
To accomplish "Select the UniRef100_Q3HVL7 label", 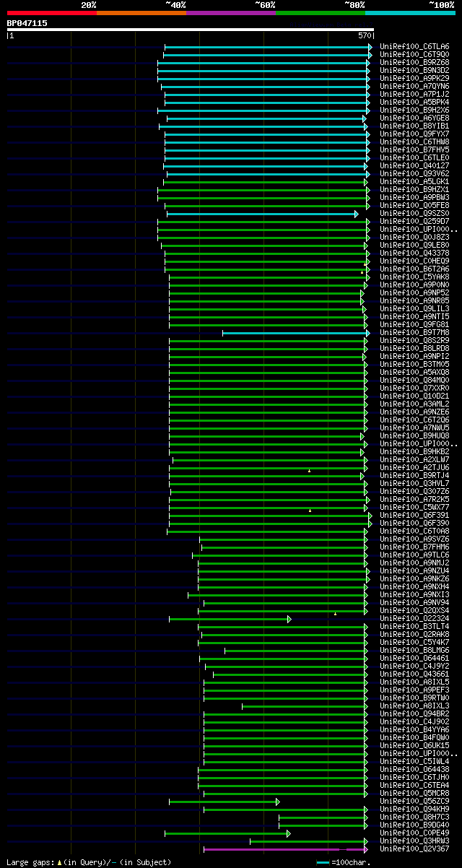I will click(414, 483).
